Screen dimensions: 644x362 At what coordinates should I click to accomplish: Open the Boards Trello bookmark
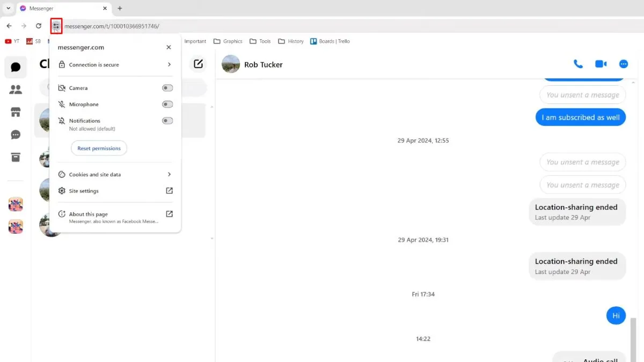click(330, 41)
